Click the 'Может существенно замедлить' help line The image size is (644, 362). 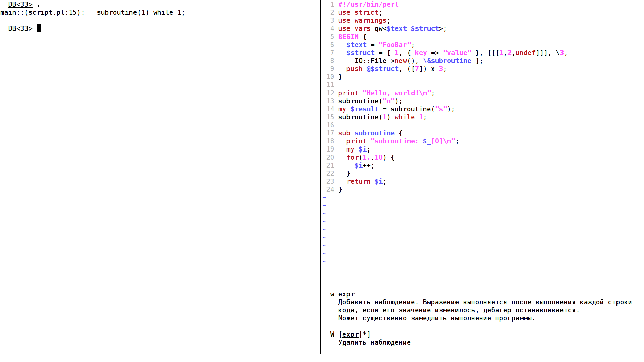pos(437,318)
